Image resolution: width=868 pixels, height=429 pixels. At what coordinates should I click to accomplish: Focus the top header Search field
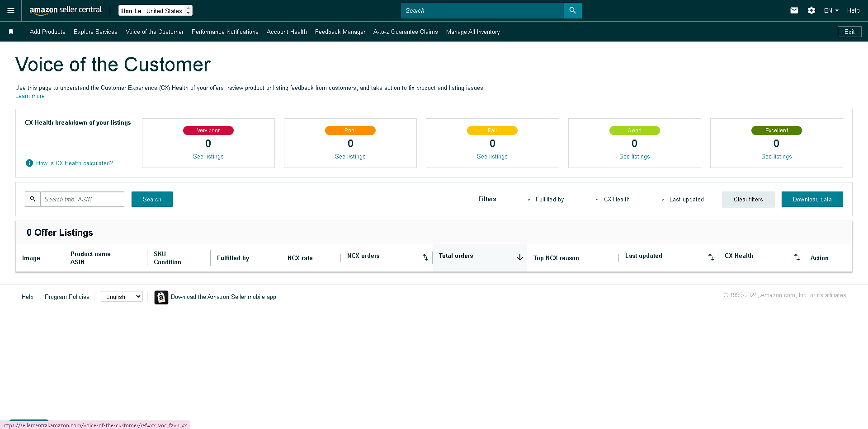click(482, 10)
